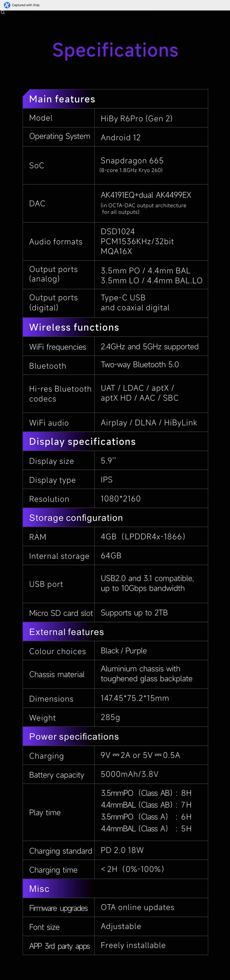Image resolution: width=230 pixels, height=980 pixels.
Task: Click the HiBy R6Pro (Gen 2) model value
Action: [x=136, y=118]
